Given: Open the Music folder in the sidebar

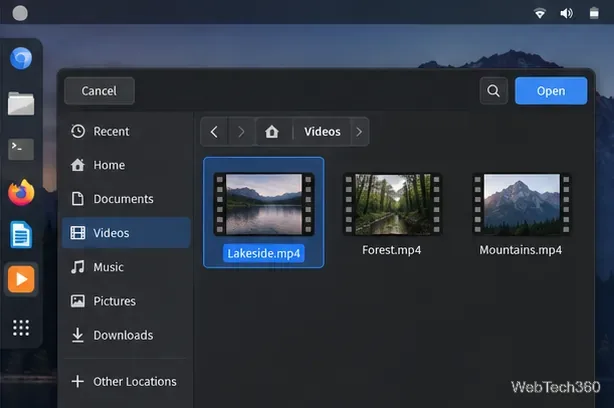Looking at the screenshot, I should [126, 267].
